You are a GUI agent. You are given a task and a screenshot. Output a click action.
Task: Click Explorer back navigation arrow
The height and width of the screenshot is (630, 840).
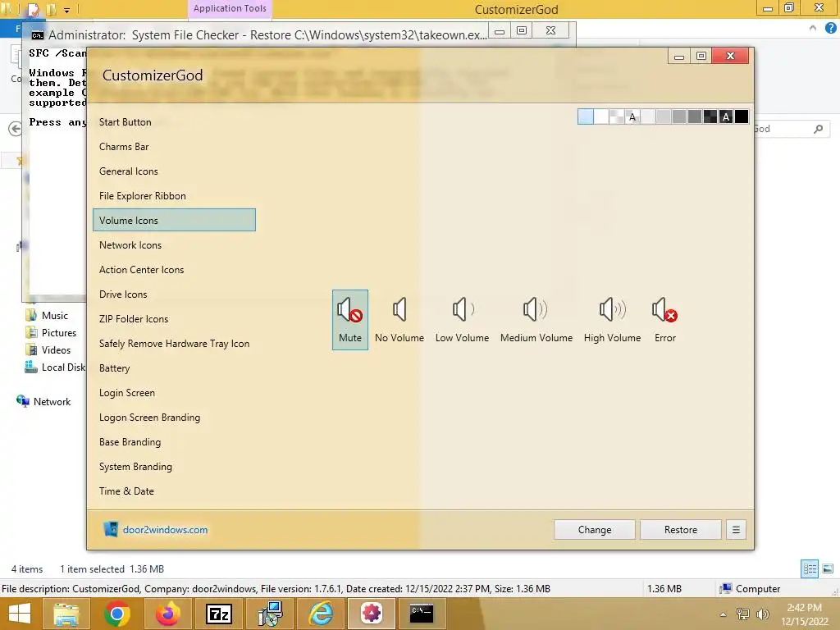(x=16, y=129)
